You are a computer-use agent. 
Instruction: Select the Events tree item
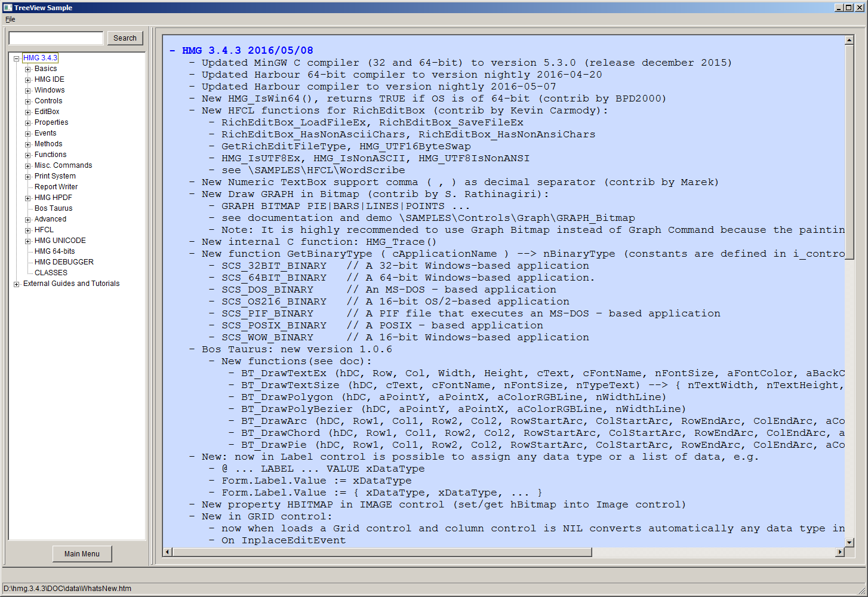click(45, 133)
